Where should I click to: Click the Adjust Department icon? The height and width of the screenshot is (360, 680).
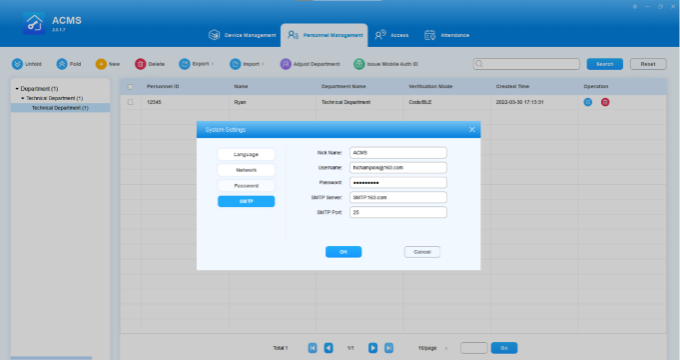285,64
